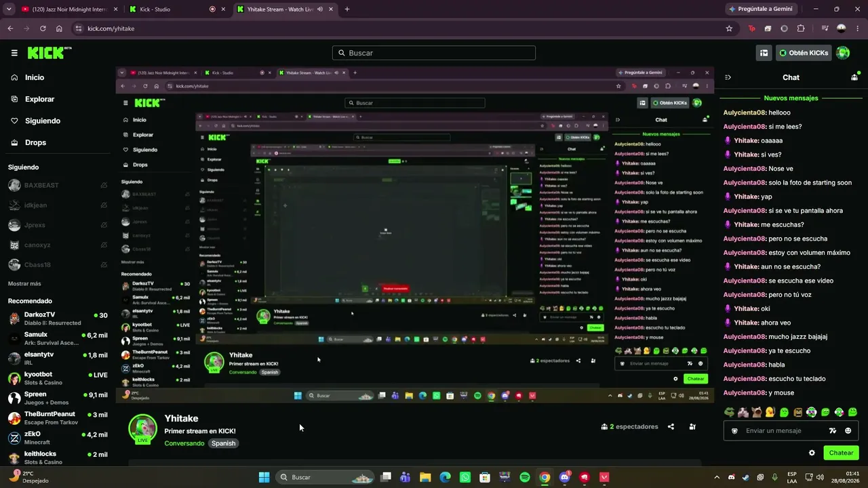Viewport: 868px width, 488px height.
Task: Open Chrome extensions puzzle icon
Action: pyautogui.click(x=801, y=28)
